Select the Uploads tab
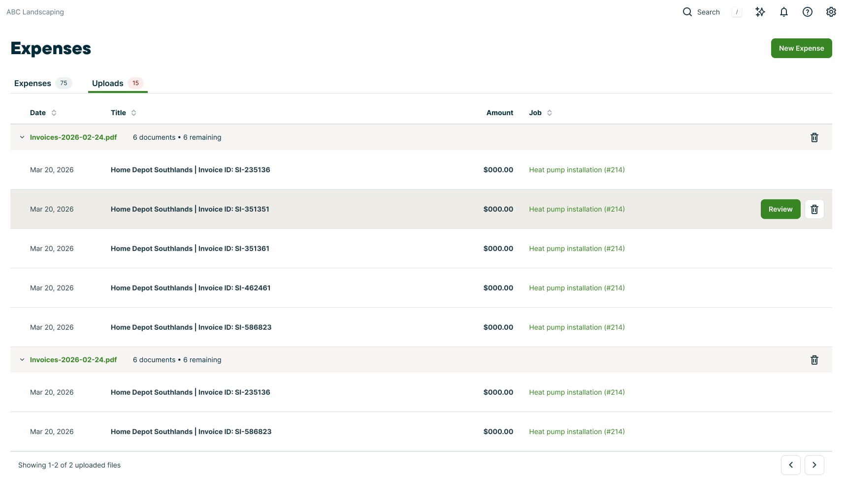845x504 pixels. (x=118, y=83)
